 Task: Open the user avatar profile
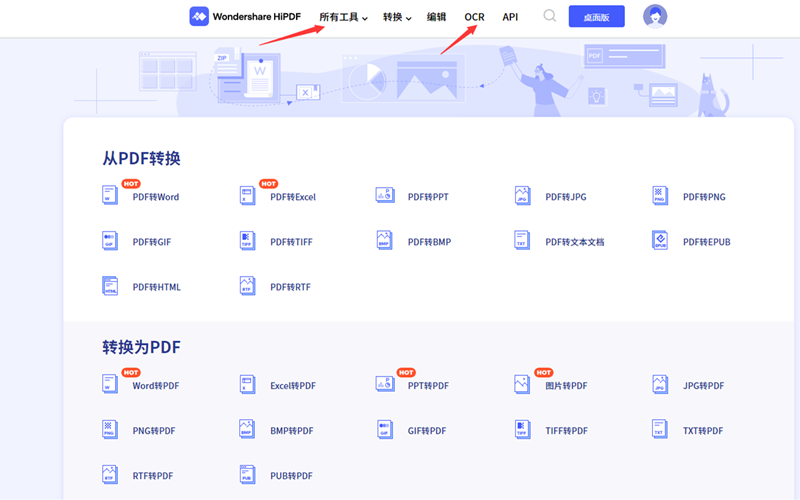click(x=655, y=16)
